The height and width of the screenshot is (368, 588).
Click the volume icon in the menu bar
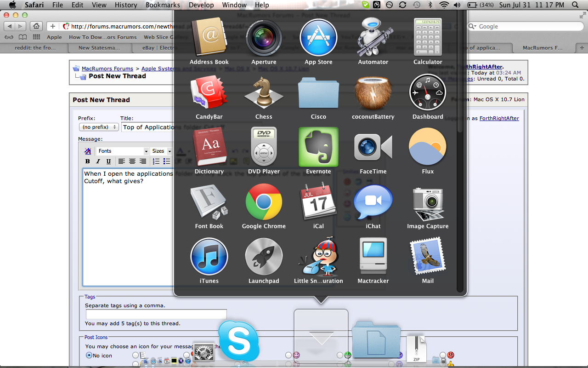(x=457, y=5)
